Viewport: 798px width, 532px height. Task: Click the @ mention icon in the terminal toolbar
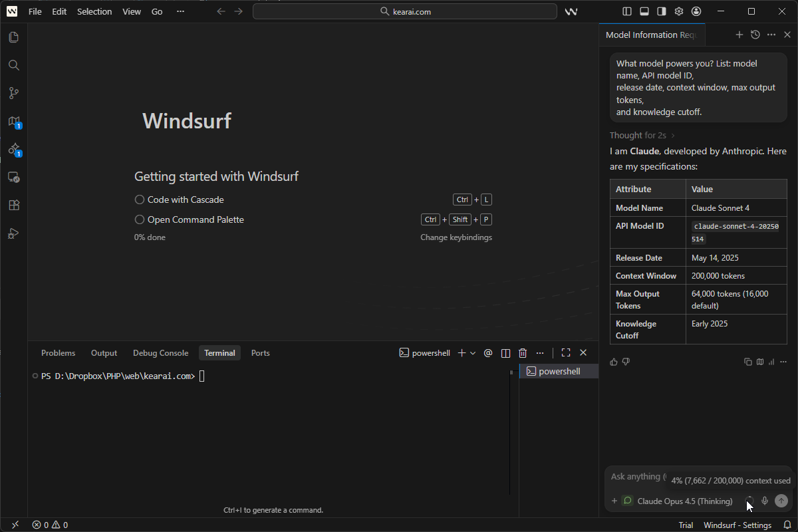(488, 353)
